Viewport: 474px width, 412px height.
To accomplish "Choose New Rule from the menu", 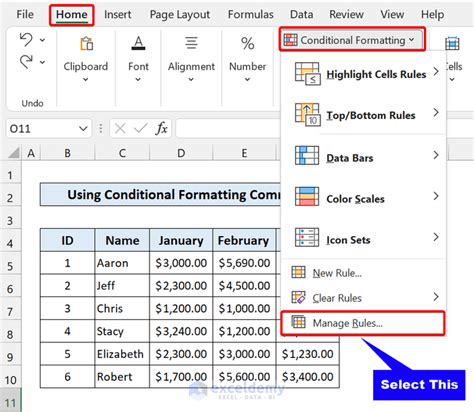I will point(364,273).
